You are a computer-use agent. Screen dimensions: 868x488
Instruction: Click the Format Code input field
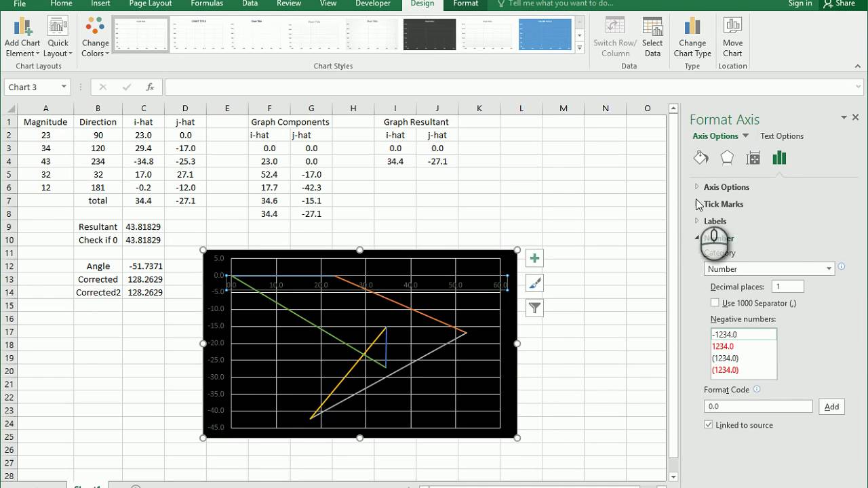[x=757, y=407]
